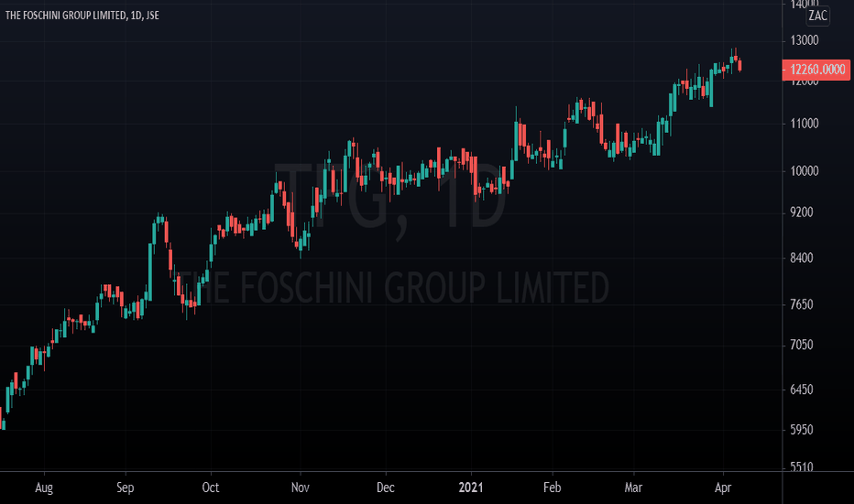854x504 pixels.
Task: Click the Mar label on time axis
Action: pos(633,488)
